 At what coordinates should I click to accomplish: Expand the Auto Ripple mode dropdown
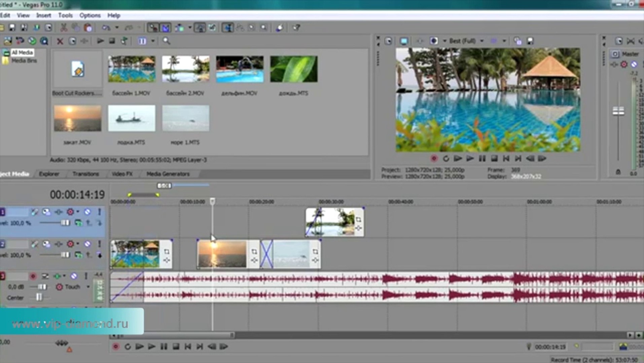[190, 28]
